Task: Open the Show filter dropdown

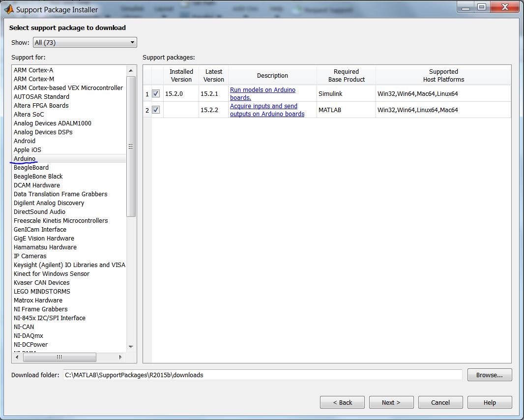Action: [x=85, y=42]
